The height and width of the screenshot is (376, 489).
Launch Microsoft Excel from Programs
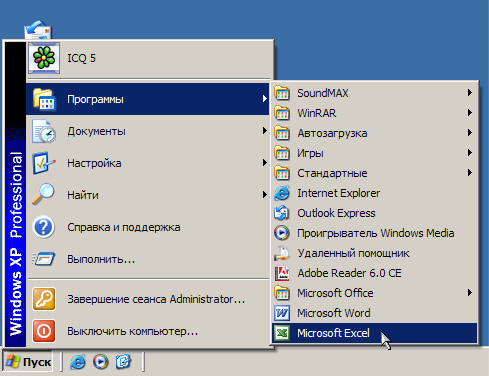coord(375,333)
